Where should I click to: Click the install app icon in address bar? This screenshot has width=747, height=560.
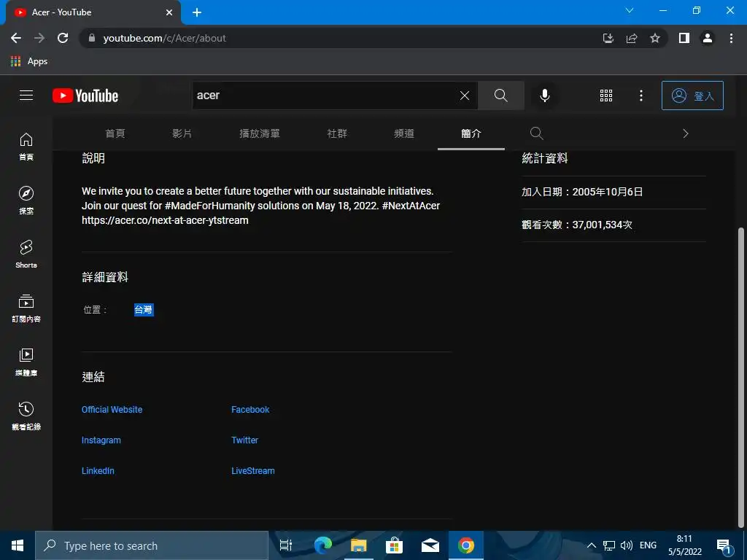[608, 38]
